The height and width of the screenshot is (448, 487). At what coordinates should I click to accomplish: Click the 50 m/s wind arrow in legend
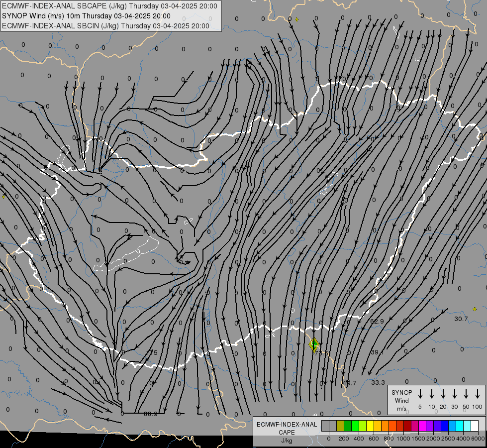[466, 394]
